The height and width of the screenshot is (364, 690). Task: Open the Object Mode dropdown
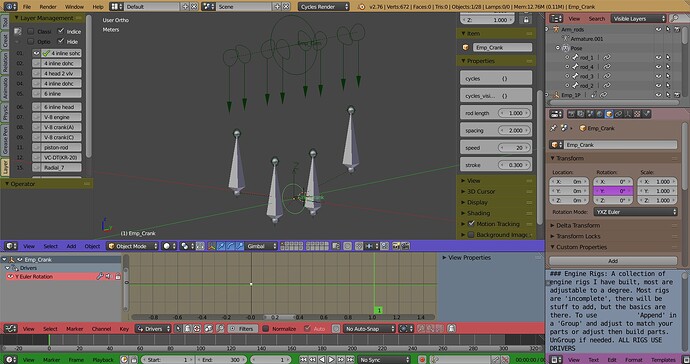click(x=132, y=246)
